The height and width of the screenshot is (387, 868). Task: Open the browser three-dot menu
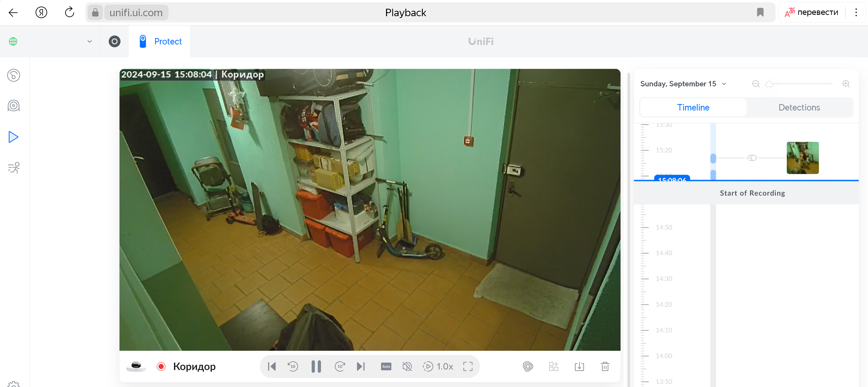[x=856, y=13]
